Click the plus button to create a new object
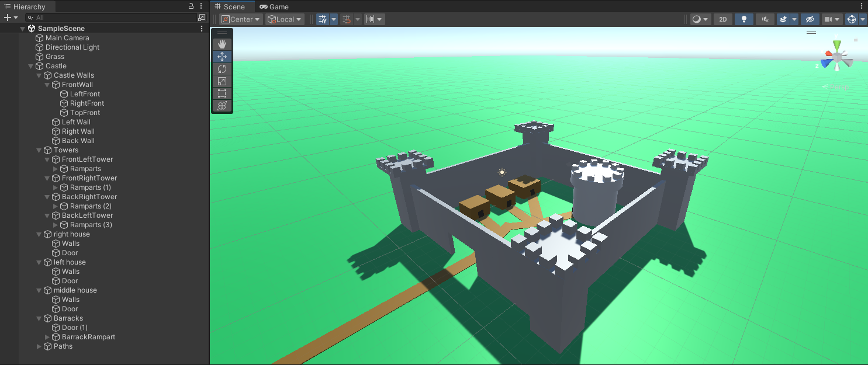 (7, 18)
